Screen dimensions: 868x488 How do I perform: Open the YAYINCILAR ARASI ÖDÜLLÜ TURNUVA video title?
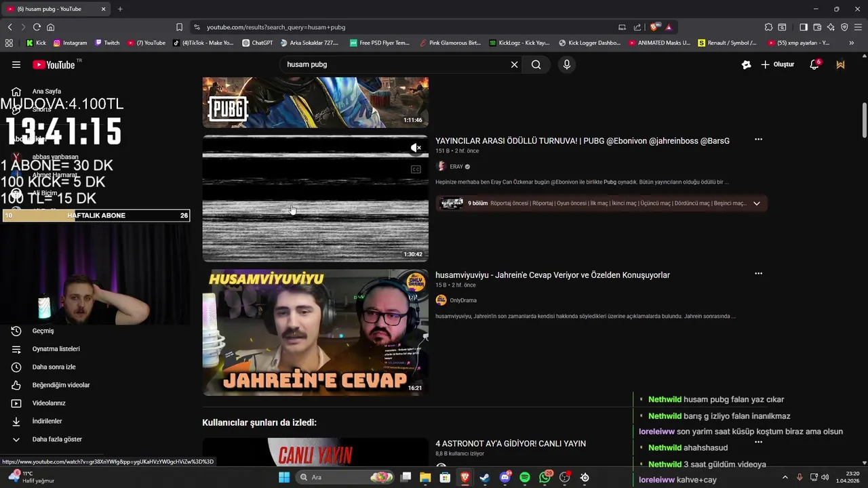pyautogui.click(x=583, y=141)
